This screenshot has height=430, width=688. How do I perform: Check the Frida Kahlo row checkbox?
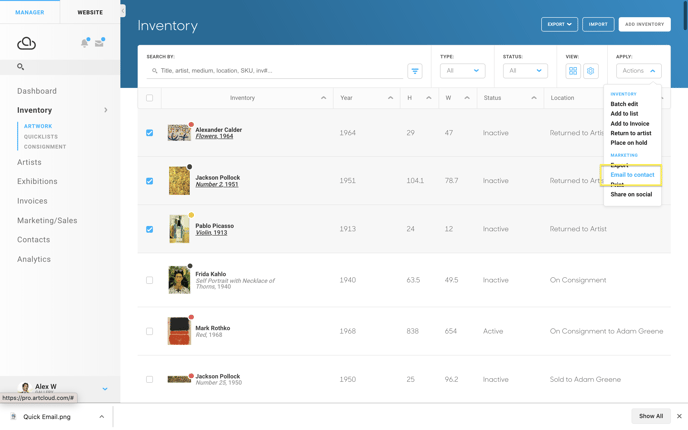coord(150,280)
